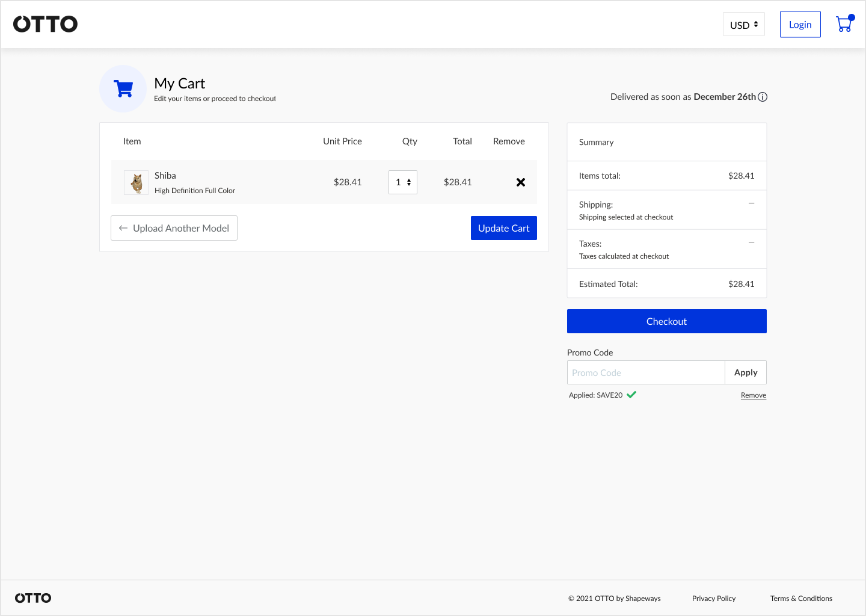Click the Items total value $28.41

pos(741,176)
